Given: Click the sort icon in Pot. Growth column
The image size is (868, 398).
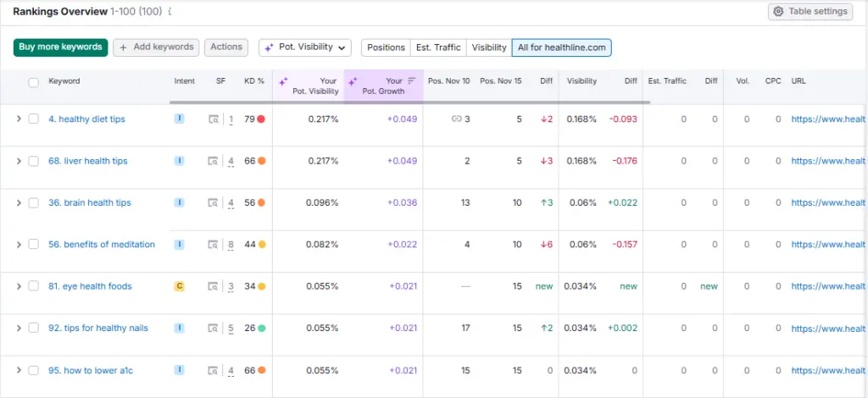Looking at the screenshot, I should 412,80.
